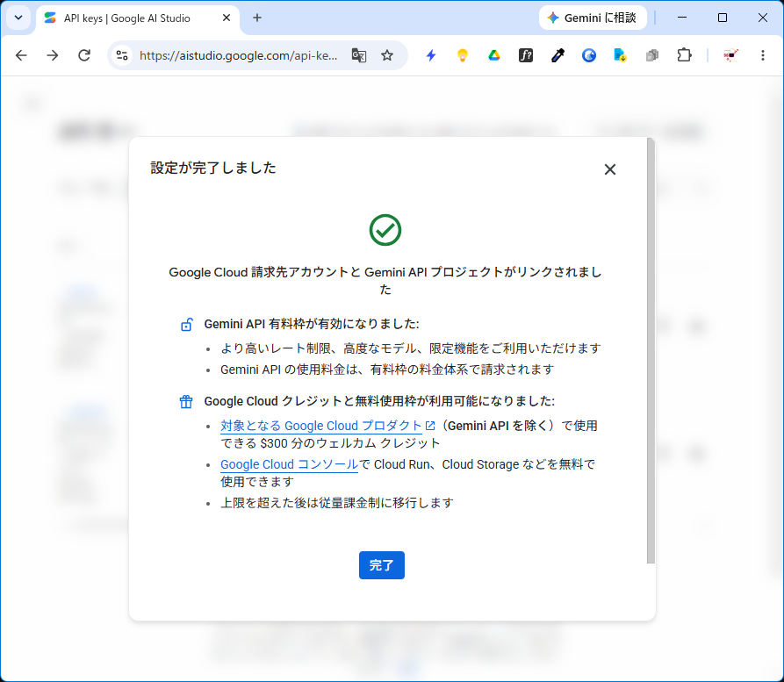
Task: Click the Gemini に相談 button
Action: (593, 18)
